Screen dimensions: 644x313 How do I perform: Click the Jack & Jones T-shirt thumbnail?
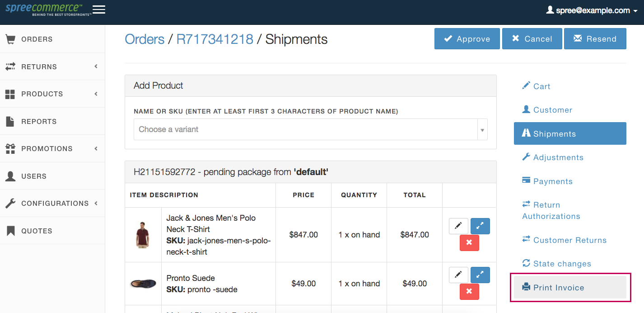click(143, 235)
